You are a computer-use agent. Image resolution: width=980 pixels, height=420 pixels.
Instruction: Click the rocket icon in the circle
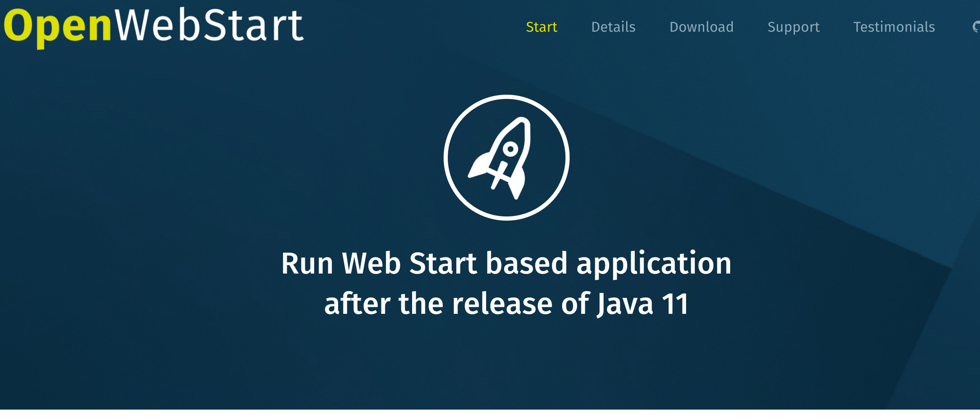click(507, 158)
